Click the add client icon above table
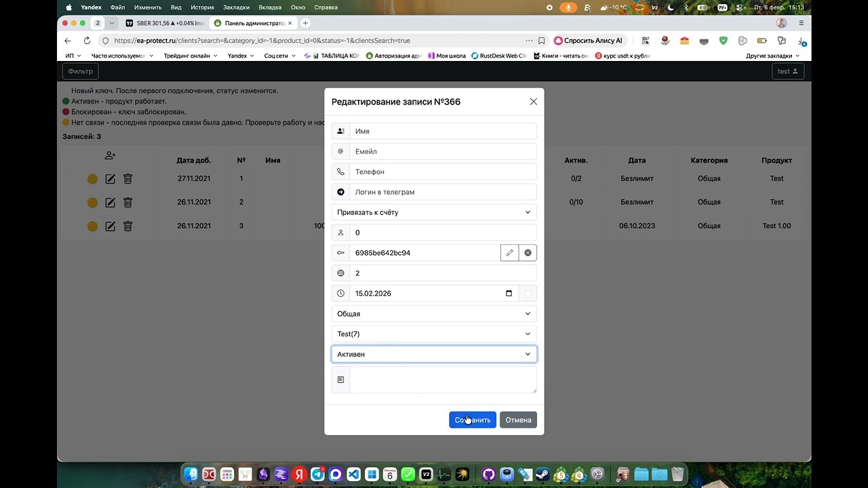This screenshot has width=868, height=488. (110, 156)
